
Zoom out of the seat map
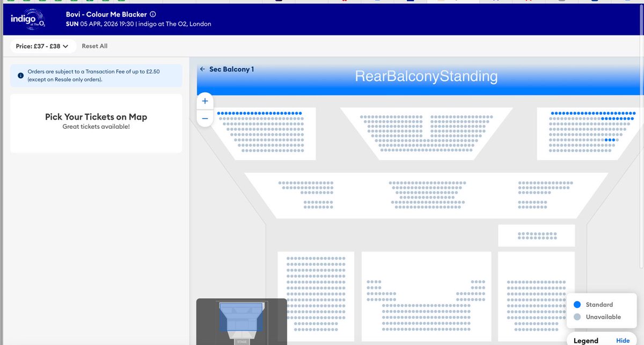pos(205,119)
